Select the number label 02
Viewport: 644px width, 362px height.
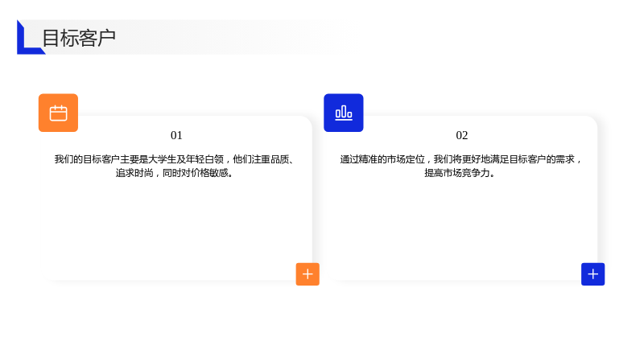461,135
